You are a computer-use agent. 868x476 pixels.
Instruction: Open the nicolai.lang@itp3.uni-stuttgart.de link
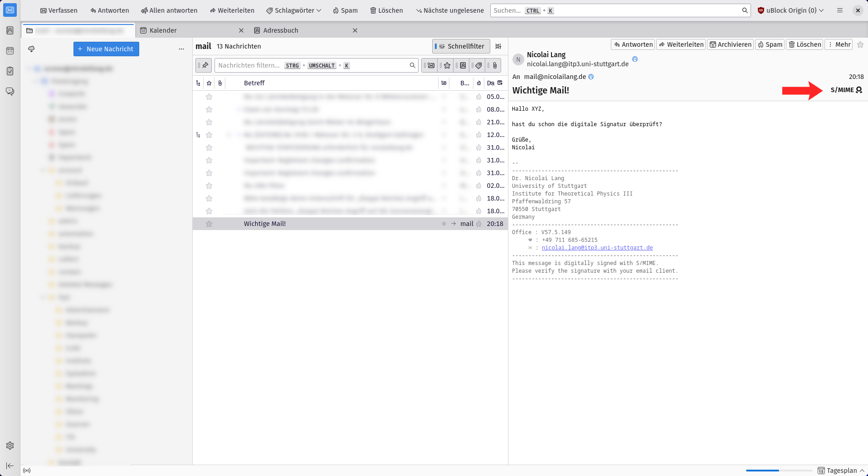pos(597,247)
